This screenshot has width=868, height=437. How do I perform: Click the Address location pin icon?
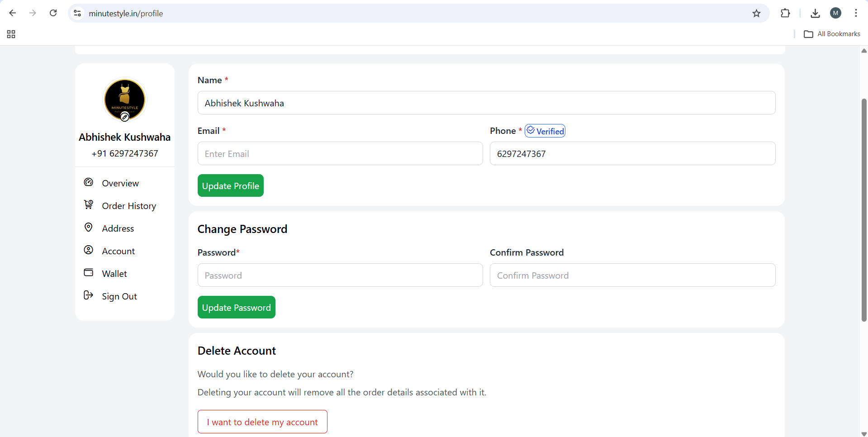click(89, 228)
